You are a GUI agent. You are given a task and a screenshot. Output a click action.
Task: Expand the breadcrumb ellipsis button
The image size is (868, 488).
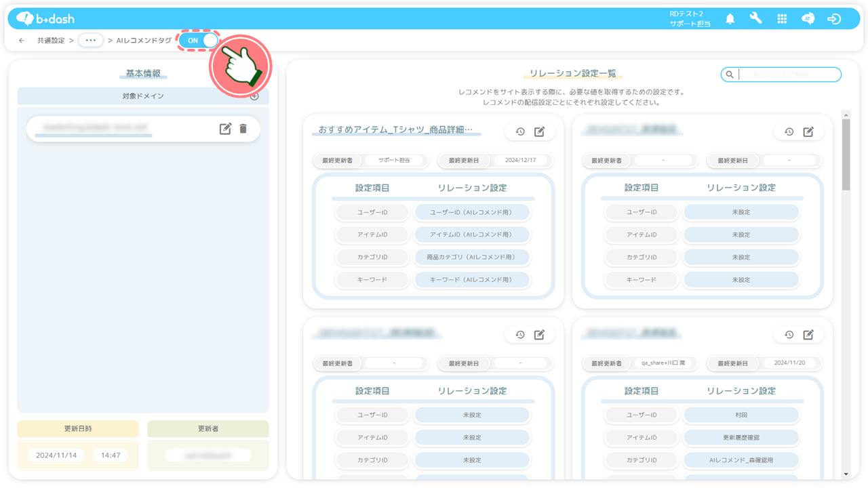pyautogui.click(x=90, y=41)
